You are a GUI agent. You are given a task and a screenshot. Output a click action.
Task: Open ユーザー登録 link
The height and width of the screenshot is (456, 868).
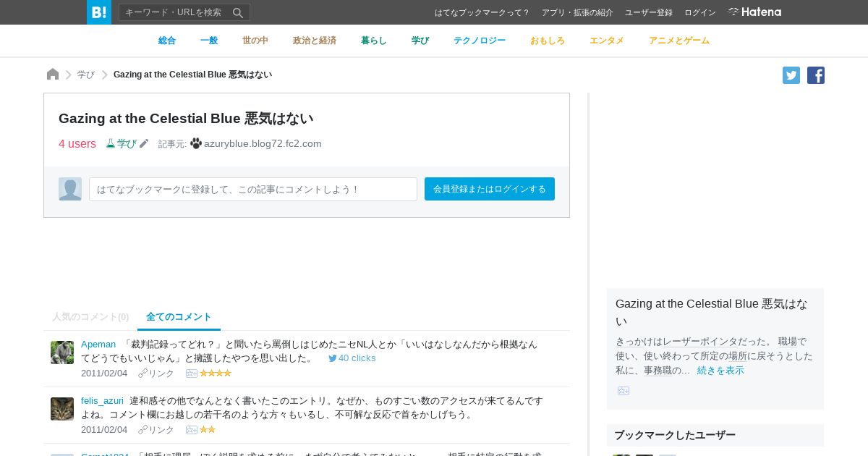(x=649, y=12)
